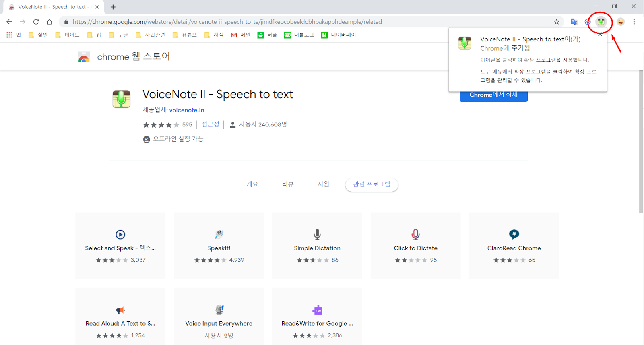Open the 할일 bookmark folder
644x345 pixels.
pos(38,35)
